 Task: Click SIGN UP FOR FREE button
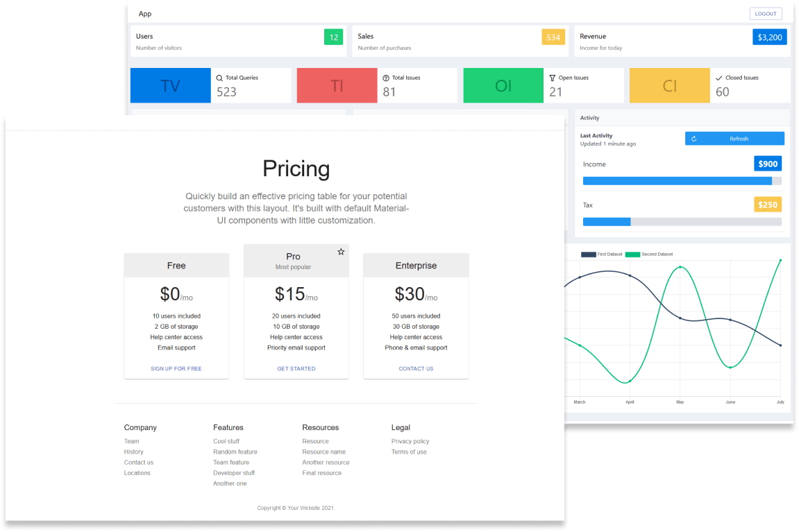(x=176, y=368)
